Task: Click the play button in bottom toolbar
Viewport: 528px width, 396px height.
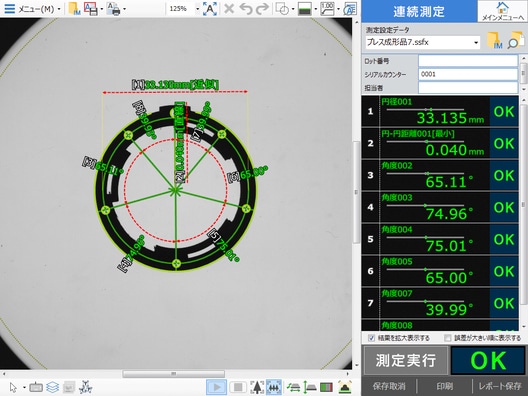Action: (x=216, y=387)
